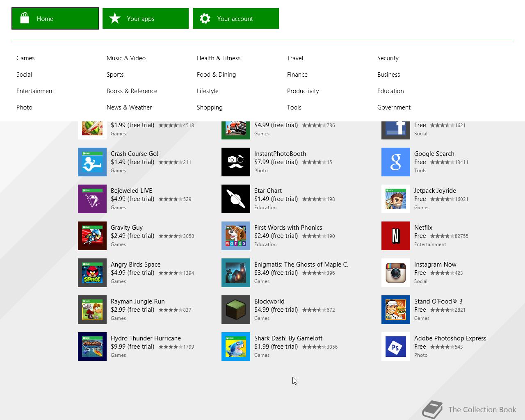
Task: Select the Entertainment category
Action: click(x=35, y=91)
